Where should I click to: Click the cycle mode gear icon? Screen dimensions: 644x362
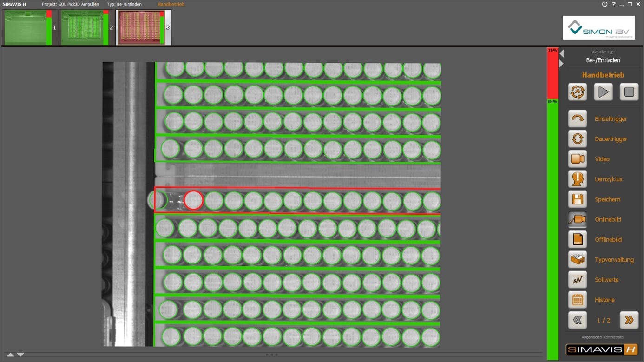click(x=578, y=92)
